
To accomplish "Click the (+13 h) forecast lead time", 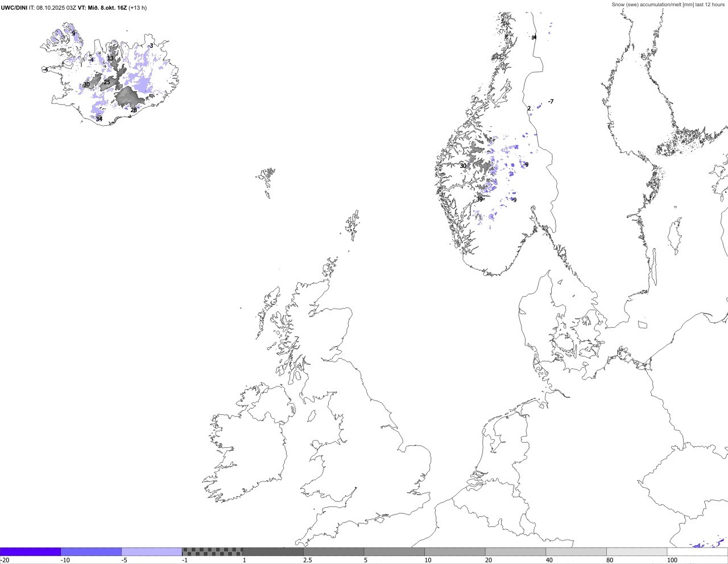I will (138, 7).
